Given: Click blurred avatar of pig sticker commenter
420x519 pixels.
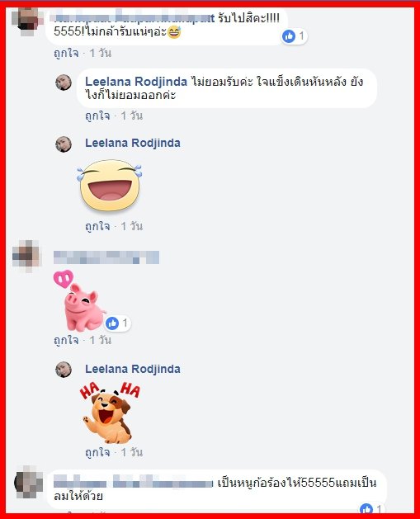Looking at the screenshot, I should (x=26, y=256).
